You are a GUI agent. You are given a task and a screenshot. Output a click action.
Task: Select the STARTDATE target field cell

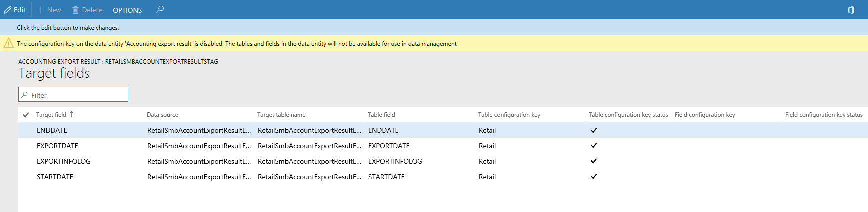[x=55, y=177]
